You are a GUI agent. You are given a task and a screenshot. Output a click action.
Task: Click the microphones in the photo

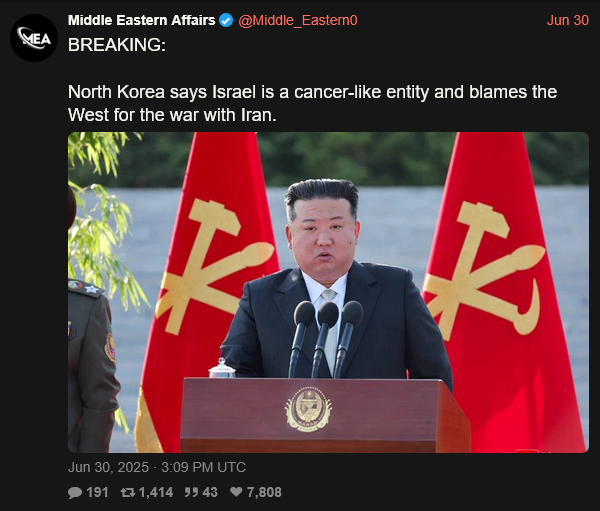pyautogui.click(x=326, y=339)
